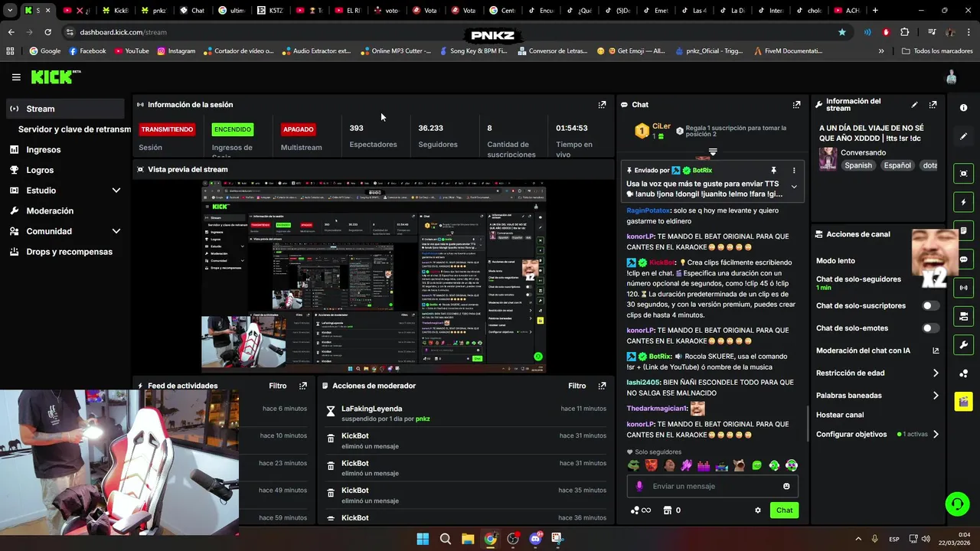
Task: Unpin the pinned BotRix message
Action: point(773,170)
